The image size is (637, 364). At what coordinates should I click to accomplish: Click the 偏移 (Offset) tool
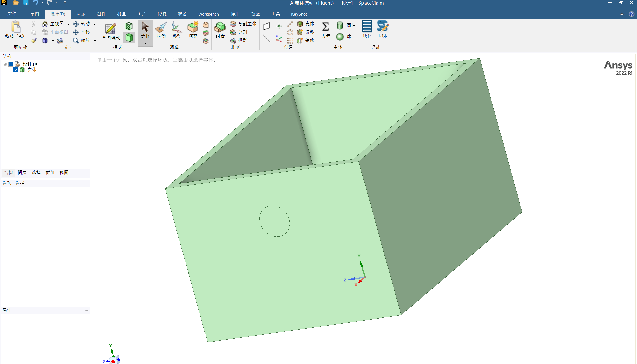[306, 32]
